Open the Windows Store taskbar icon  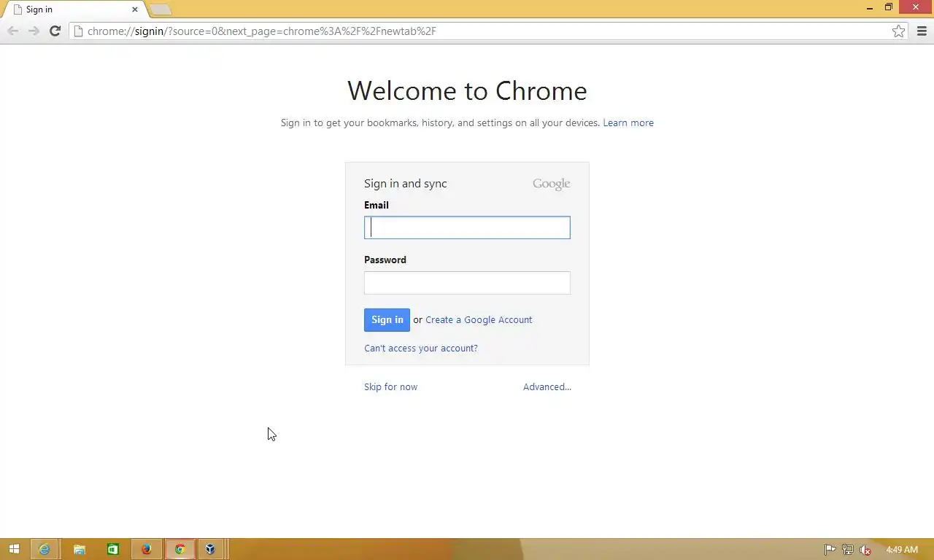tap(112, 549)
